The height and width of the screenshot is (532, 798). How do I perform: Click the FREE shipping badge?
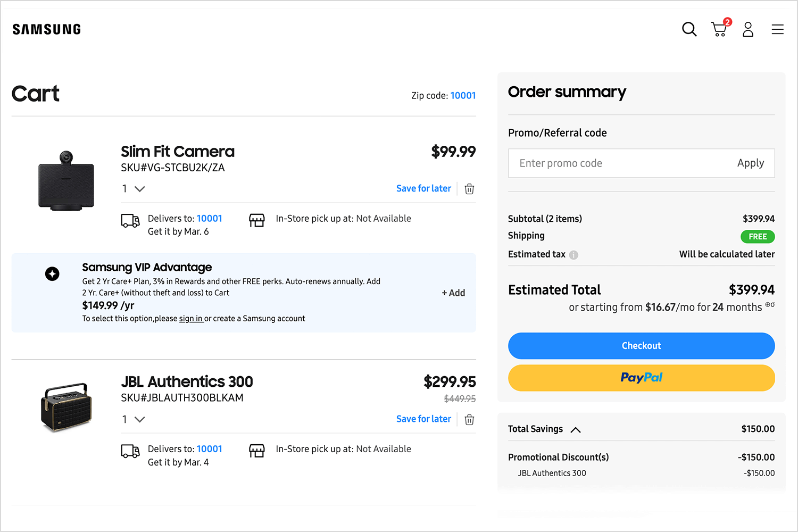coord(758,237)
